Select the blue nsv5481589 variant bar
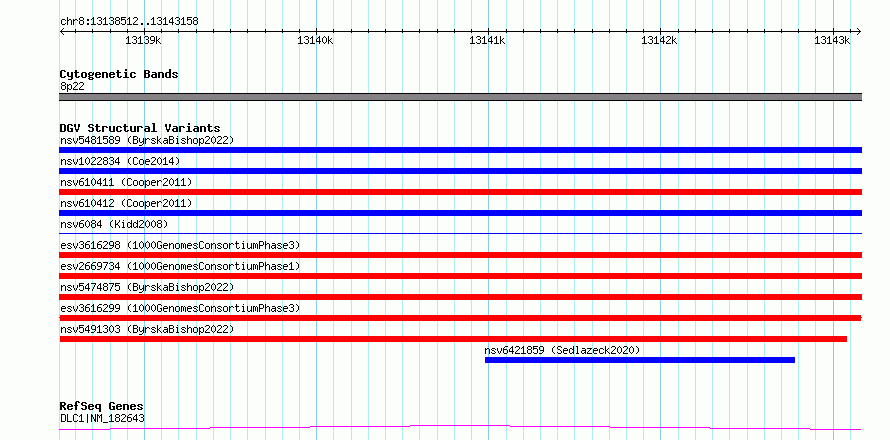This screenshot has height=440, width=890. click(x=460, y=150)
